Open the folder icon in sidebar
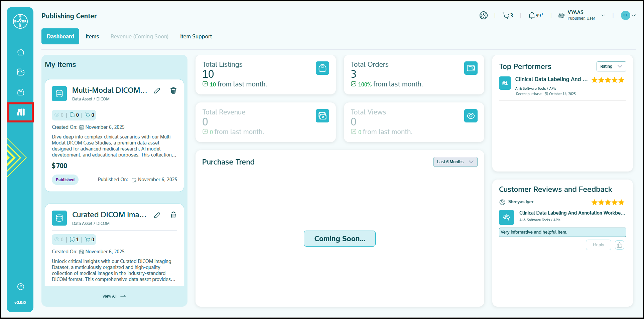The width and height of the screenshot is (644, 319). click(x=21, y=72)
